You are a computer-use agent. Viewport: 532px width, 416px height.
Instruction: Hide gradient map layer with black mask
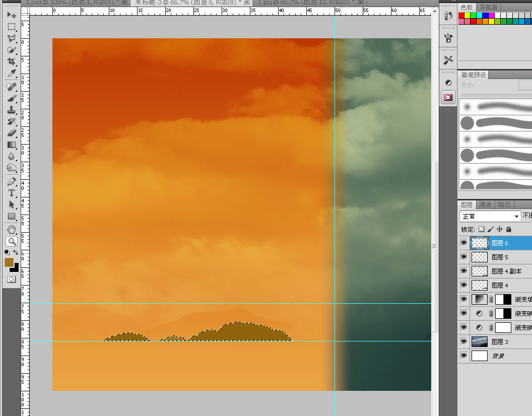pos(464,313)
